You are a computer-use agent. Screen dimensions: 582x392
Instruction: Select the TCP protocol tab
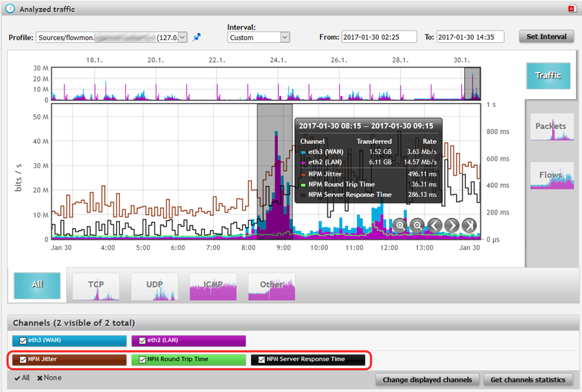pyautogui.click(x=96, y=286)
